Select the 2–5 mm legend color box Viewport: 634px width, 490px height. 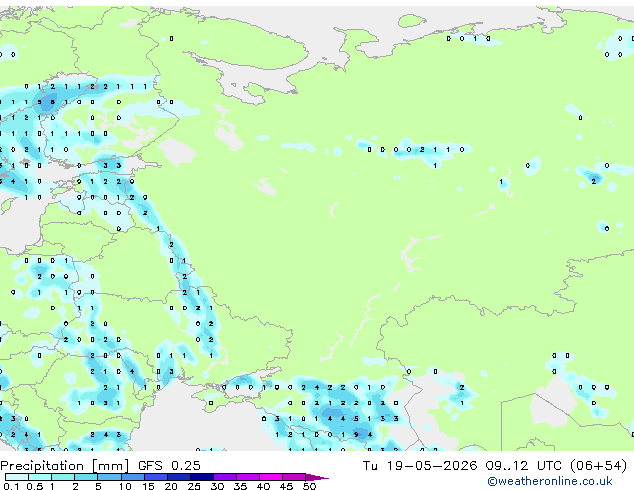(86, 477)
